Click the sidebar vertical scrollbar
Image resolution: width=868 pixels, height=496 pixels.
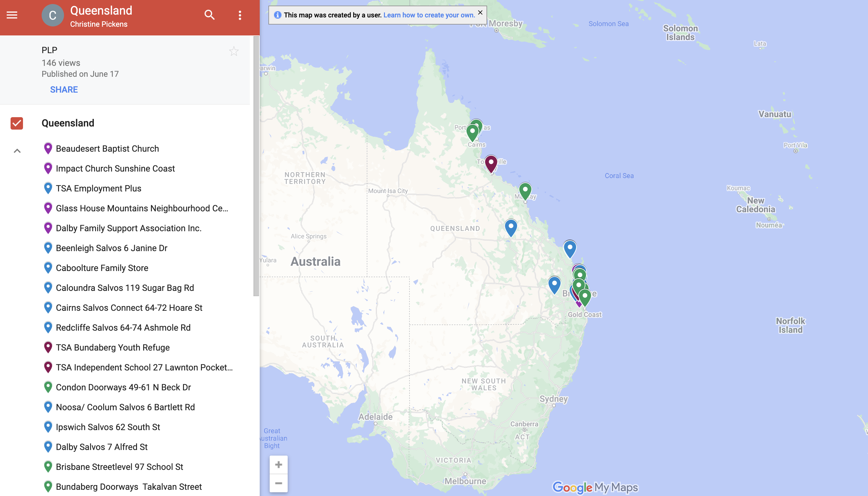(x=256, y=166)
